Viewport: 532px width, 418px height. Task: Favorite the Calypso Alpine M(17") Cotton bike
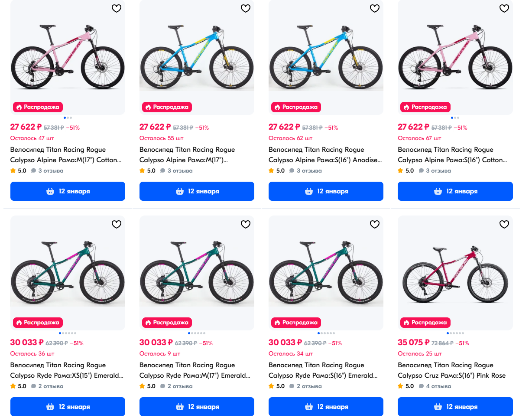(x=117, y=8)
